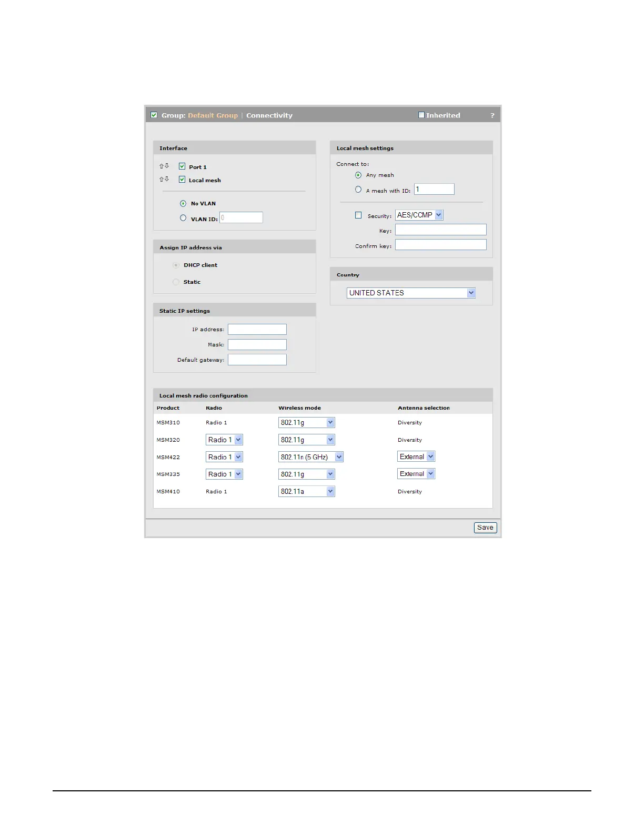Enable the local mesh Security checkbox

(358, 215)
